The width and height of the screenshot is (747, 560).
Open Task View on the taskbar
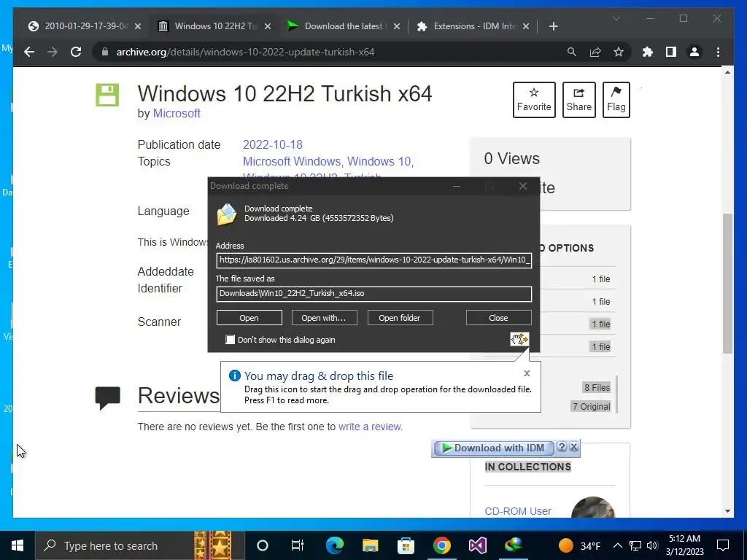click(x=298, y=545)
